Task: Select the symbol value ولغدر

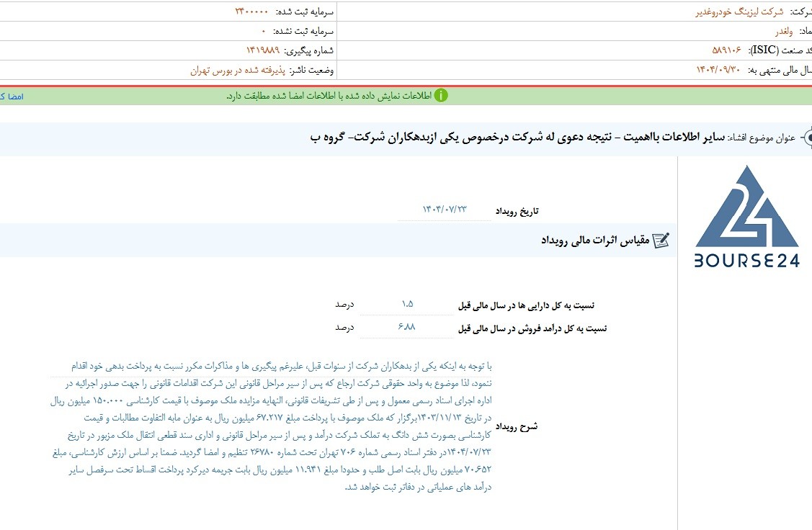Action: [x=784, y=31]
